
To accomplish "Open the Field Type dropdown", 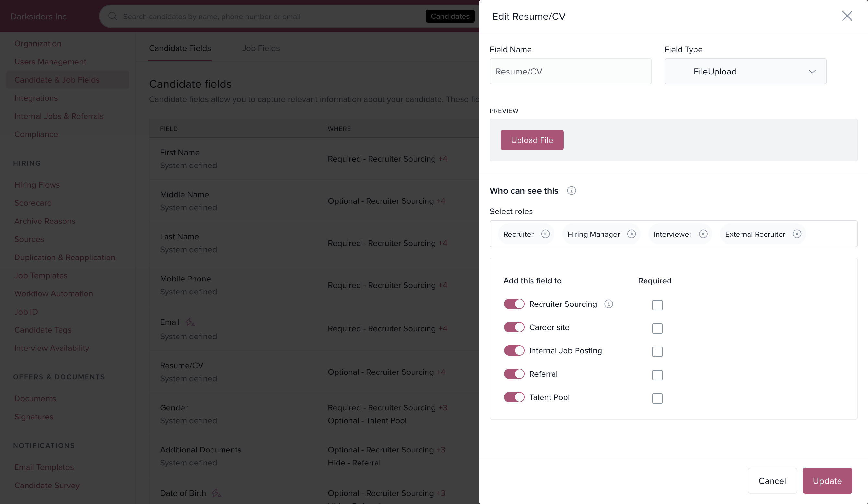I will 745,71.
